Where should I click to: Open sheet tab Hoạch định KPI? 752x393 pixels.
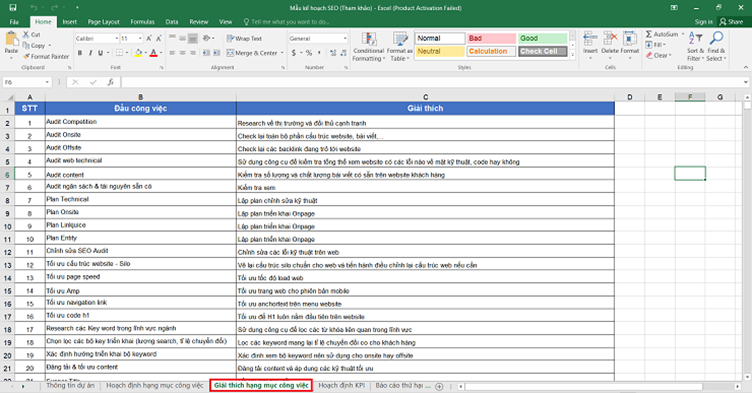341,385
